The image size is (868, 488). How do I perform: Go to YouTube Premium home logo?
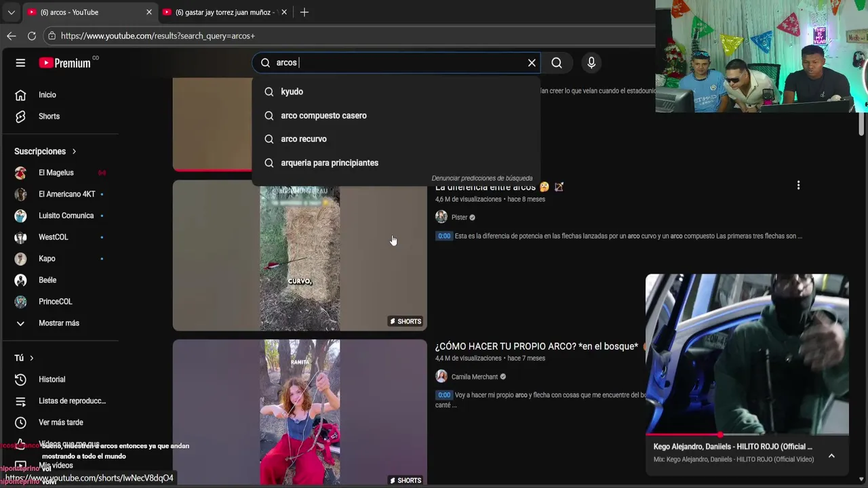coord(64,63)
